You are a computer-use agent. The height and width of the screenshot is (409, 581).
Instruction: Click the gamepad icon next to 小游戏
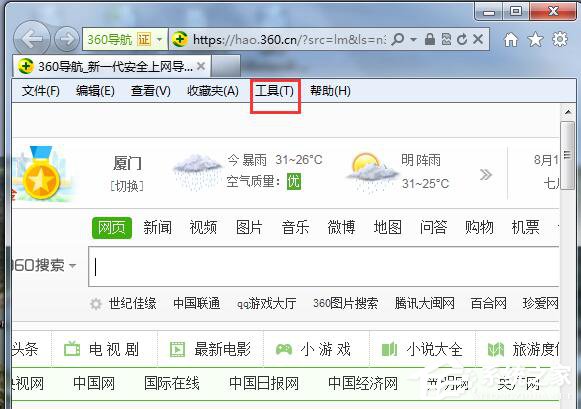pos(284,349)
